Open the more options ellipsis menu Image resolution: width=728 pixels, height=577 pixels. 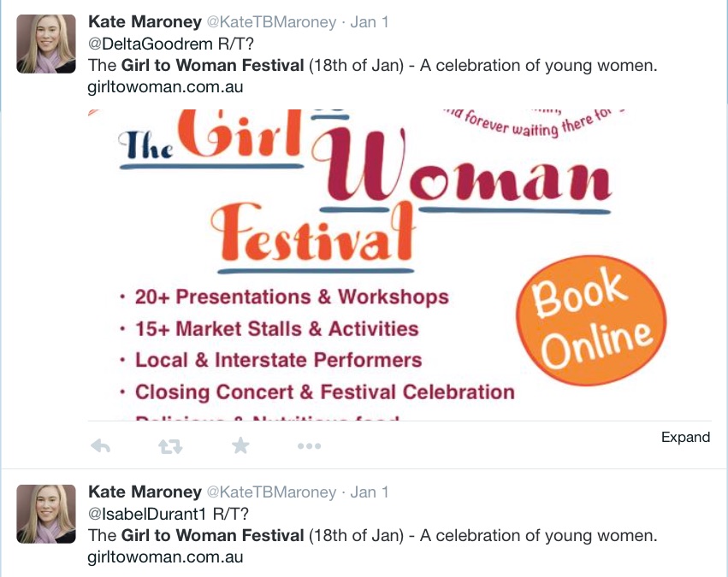tap(309, 445)
